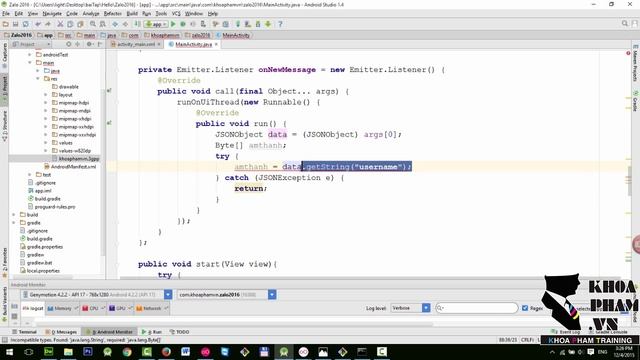The width and height of the screenshot is (640, 360).
Task: Open the Messages tool window
Action: click(x=61, y=332)
